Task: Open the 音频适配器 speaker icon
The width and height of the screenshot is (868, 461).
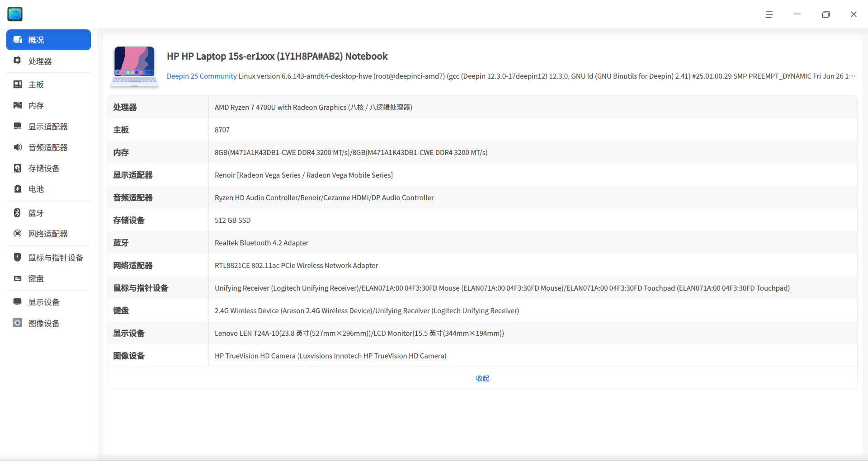Action: pyautogui.click(x=18, y=147)
